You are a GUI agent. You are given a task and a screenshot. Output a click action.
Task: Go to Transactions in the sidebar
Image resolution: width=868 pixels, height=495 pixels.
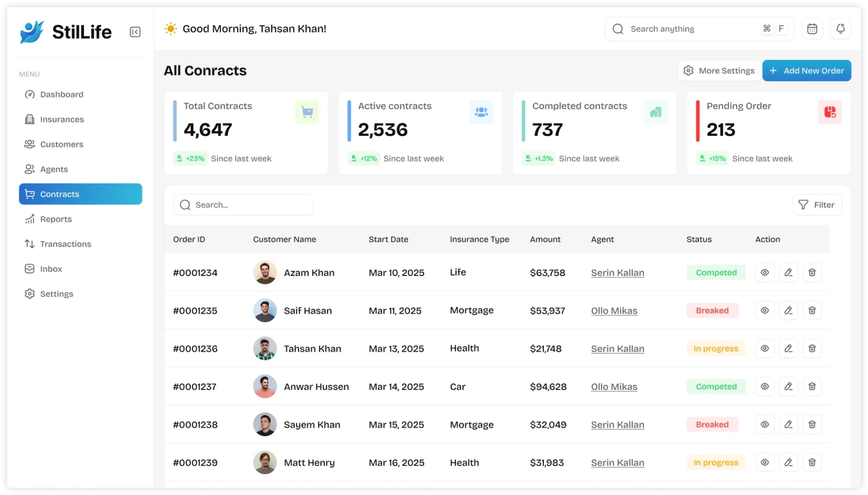tap(65, 244)
